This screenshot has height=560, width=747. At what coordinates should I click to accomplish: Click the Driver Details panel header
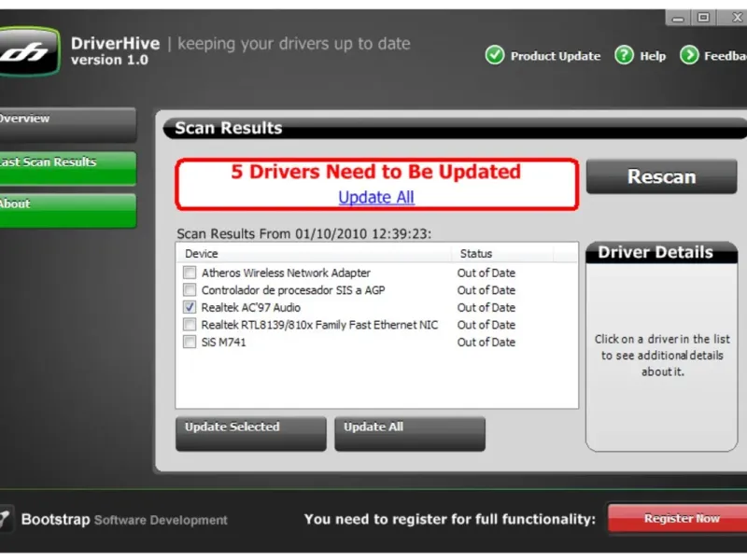click(661, 252)
